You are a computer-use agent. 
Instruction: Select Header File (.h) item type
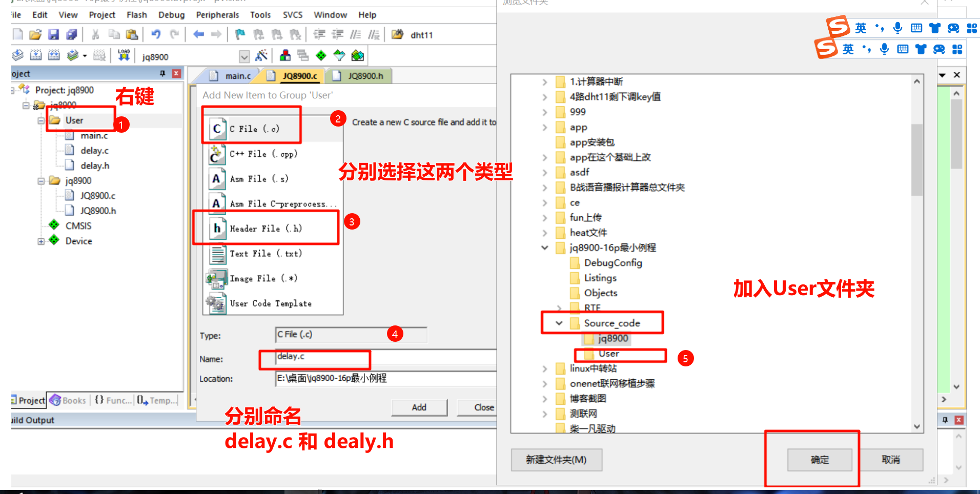click(x=274, y=229)
